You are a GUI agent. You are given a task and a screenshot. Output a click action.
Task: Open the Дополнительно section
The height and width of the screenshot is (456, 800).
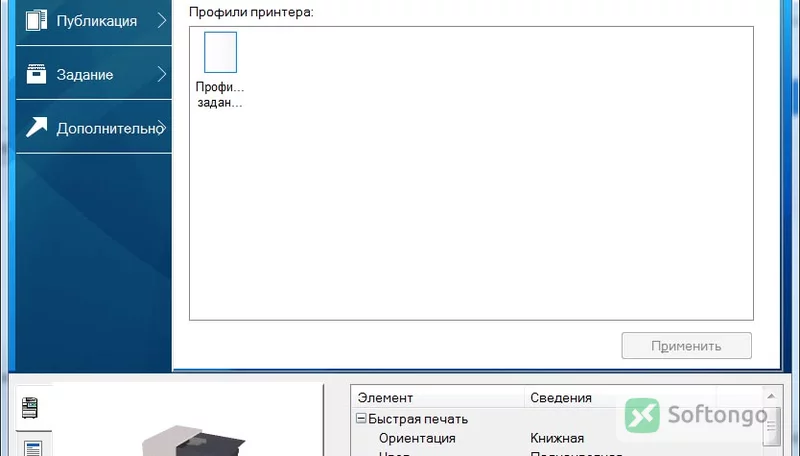94,128
